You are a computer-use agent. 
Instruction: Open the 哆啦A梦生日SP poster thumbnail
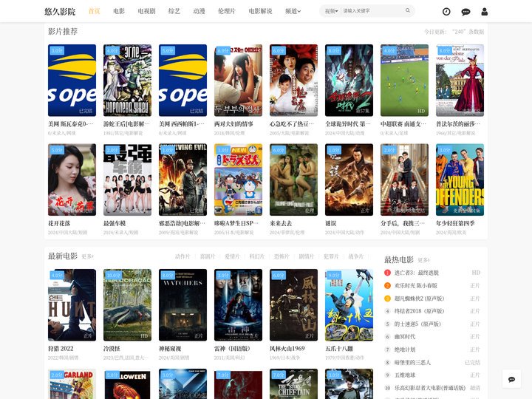(238, 180)
